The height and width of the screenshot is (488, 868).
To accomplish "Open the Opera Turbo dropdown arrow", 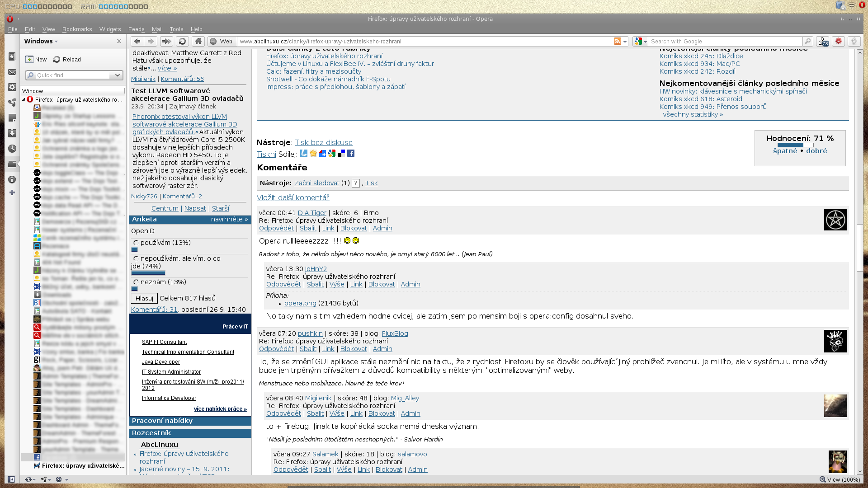I will click(x=66, y=480).
